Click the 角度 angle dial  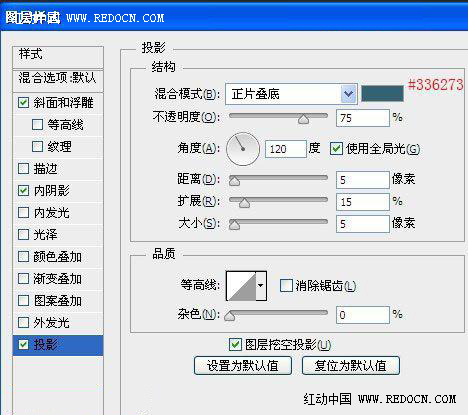[x=243, y=149]
